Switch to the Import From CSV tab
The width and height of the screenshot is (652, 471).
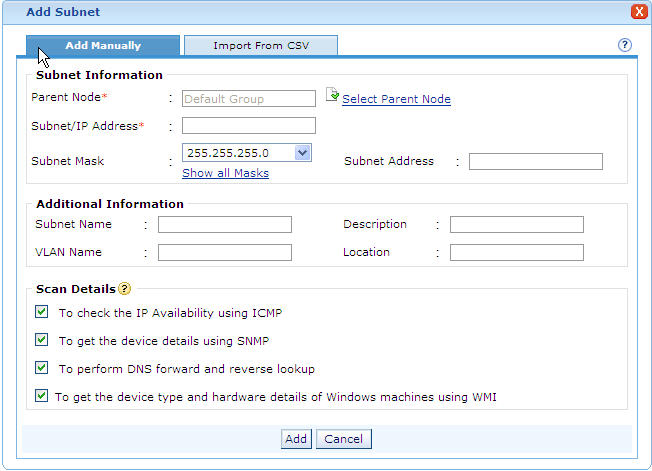click(261, 45)
